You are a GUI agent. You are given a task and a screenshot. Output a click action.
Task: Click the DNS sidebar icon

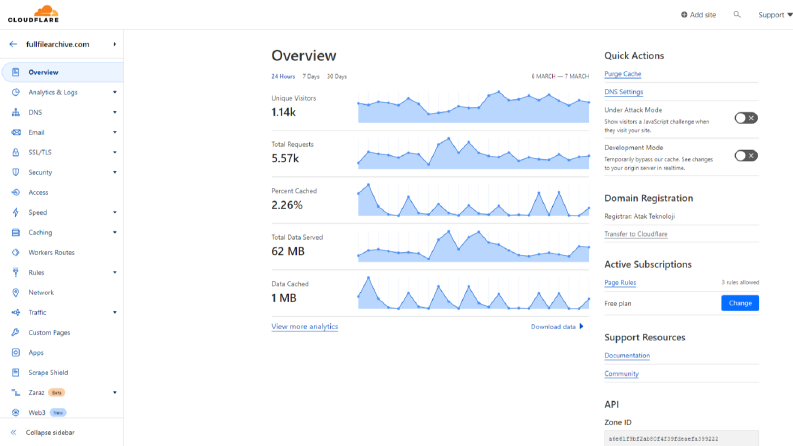(x=16, y=112)
